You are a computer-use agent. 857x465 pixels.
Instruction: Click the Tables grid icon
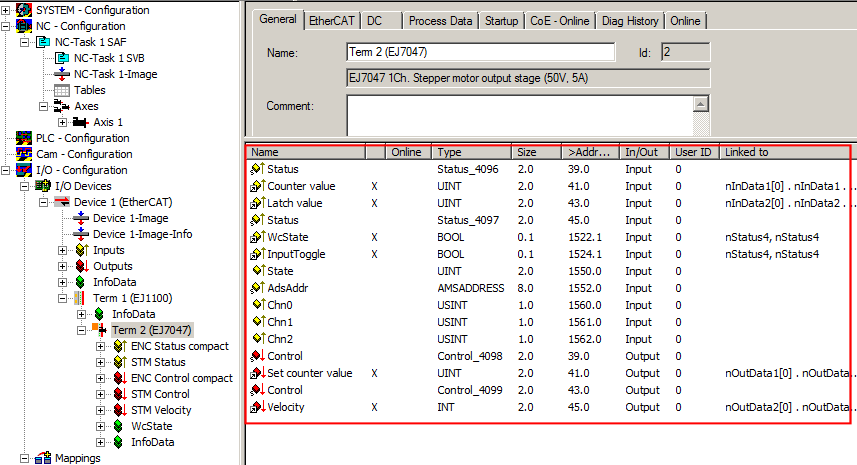point(62,90)
